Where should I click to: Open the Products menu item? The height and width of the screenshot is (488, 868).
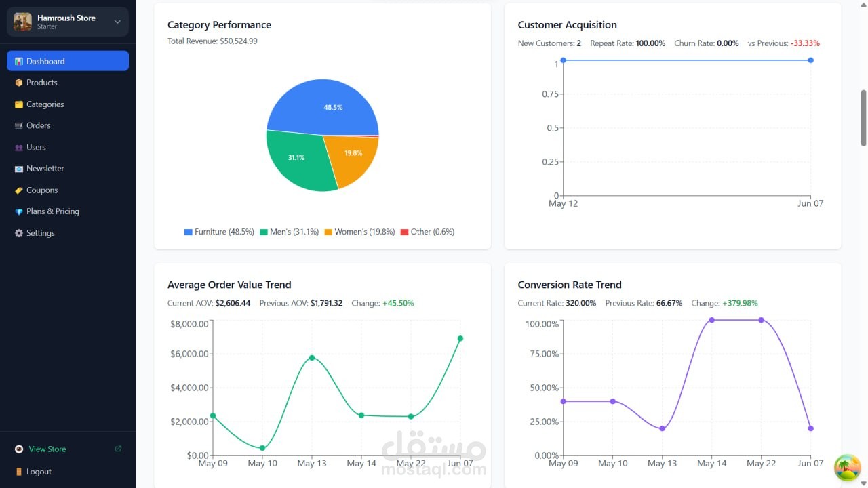(x=68, y=83)
